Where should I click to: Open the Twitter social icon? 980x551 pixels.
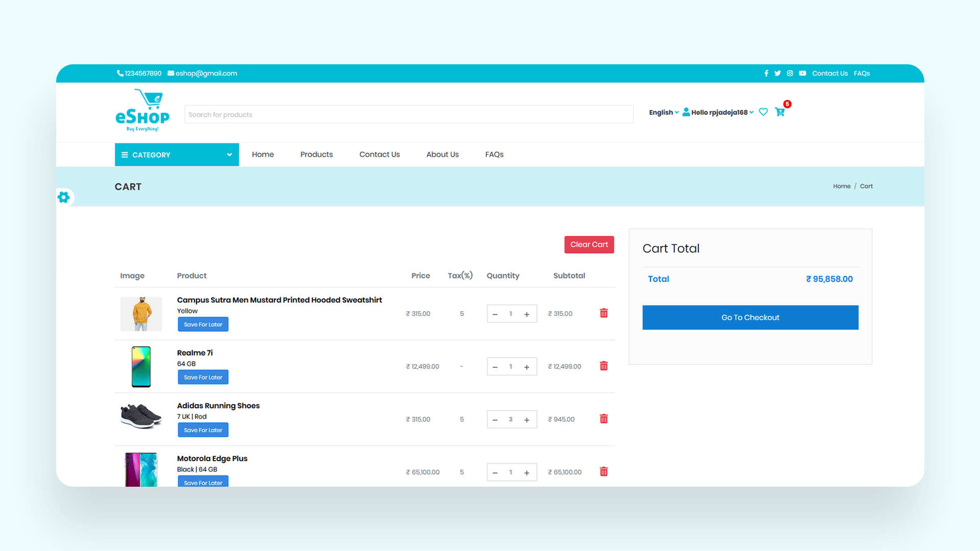click(777, 73)
